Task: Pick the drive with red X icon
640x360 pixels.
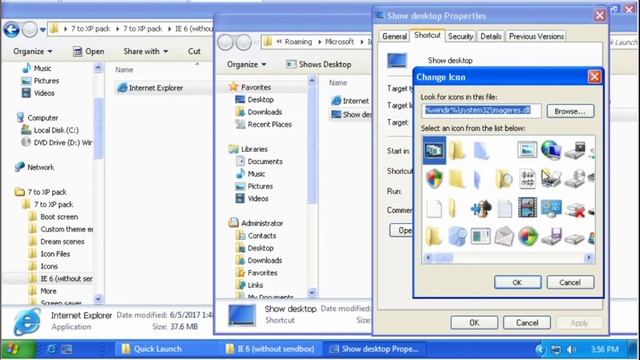Action: pyautogui.click(x=575, y=209)
